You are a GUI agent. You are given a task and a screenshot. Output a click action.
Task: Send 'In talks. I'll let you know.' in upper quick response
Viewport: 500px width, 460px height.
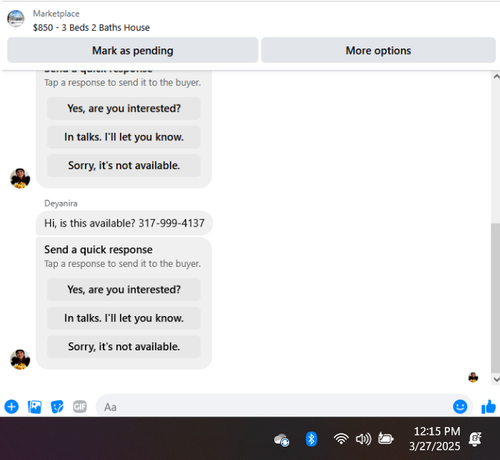point(124,137)
